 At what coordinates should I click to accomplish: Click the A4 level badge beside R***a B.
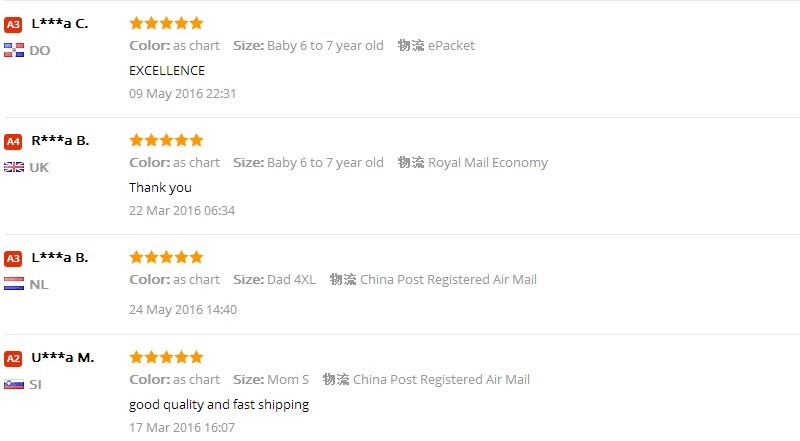click(13, 141)
